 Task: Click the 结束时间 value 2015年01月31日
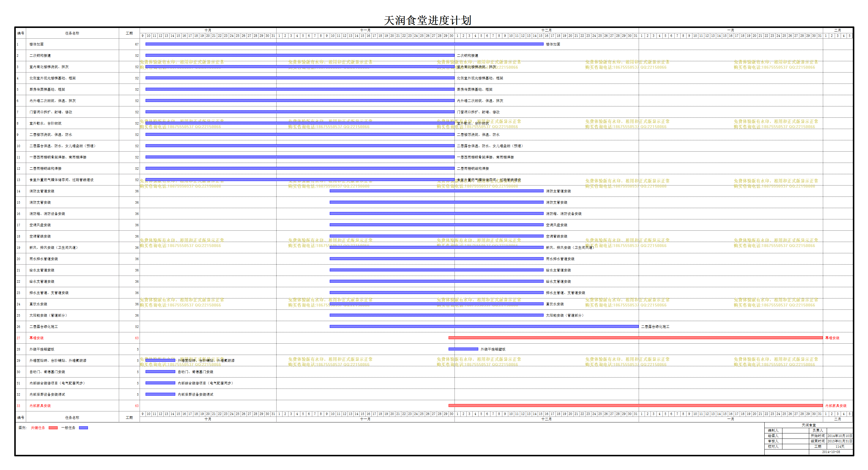click(840, 441)
